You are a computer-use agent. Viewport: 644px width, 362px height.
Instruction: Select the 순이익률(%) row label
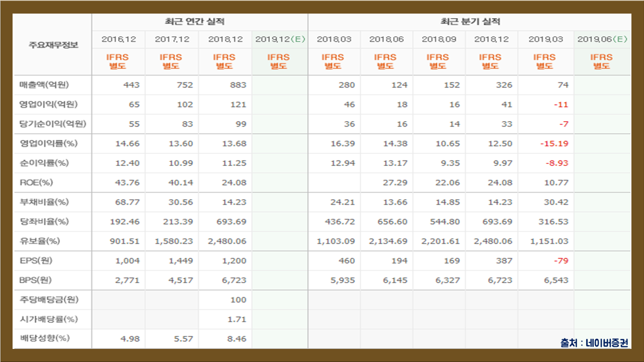coord(43,163)
